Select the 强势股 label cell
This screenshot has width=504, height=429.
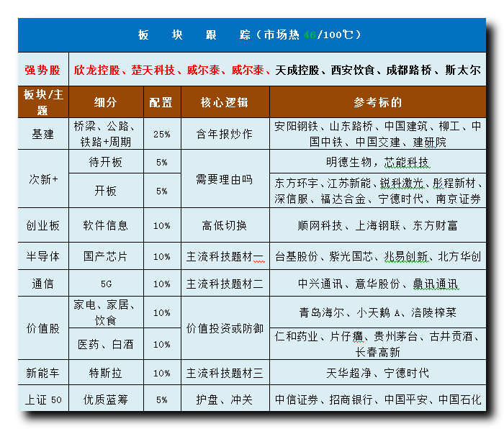[x=42, y=70]
